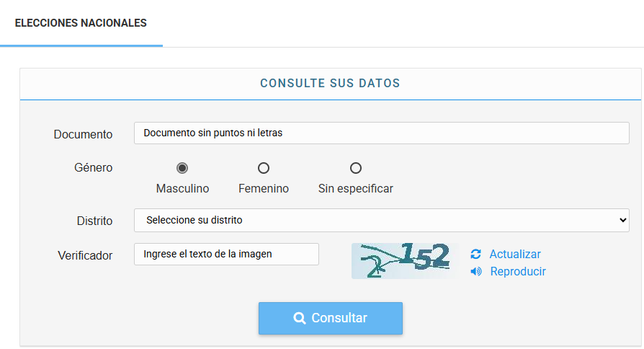The width and height of the screenshot is (644, 349).
Task: Pick the Sin especificar radio button
Action: coord(356,168)
